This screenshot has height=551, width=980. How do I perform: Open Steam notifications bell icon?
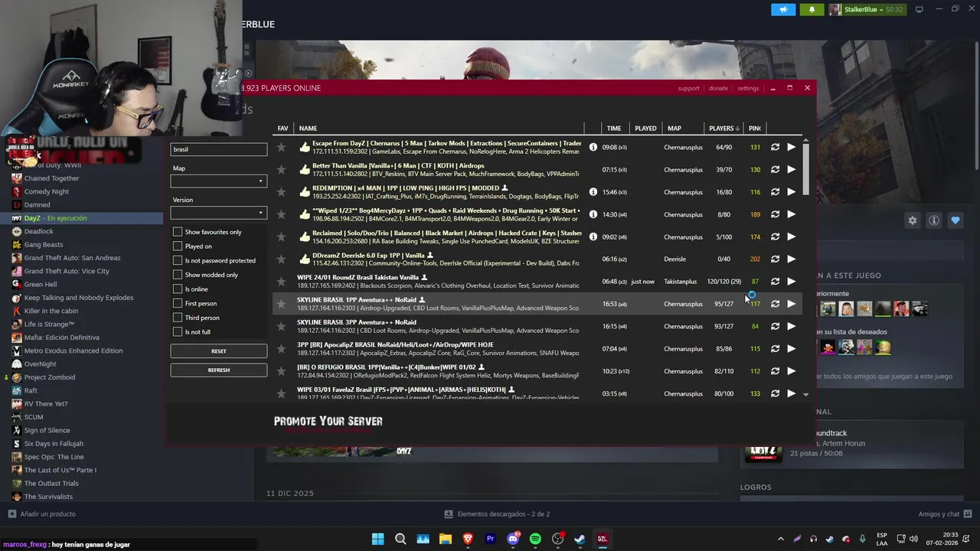click(812, 9)
